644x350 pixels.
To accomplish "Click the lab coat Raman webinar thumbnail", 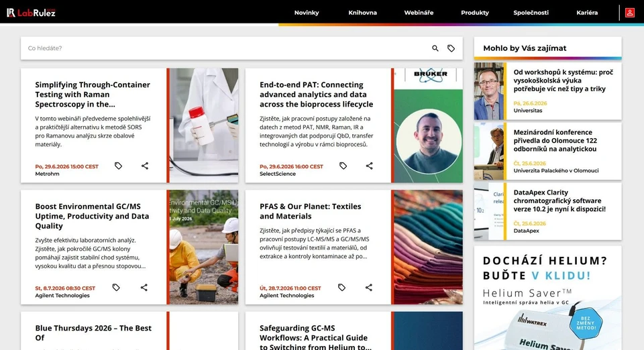I will coord(204,125).
